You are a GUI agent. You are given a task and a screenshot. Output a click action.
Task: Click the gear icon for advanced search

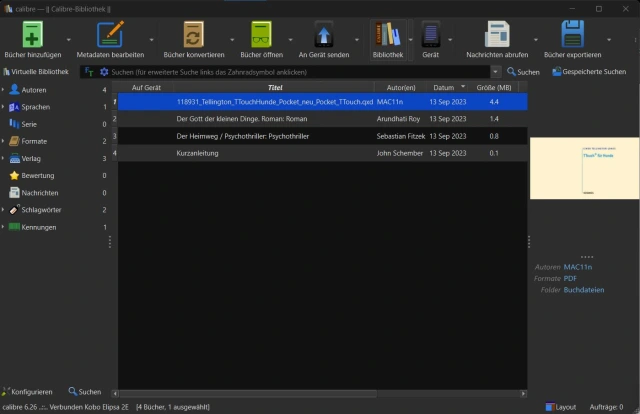pyautogui.click(x=103, y=72)
